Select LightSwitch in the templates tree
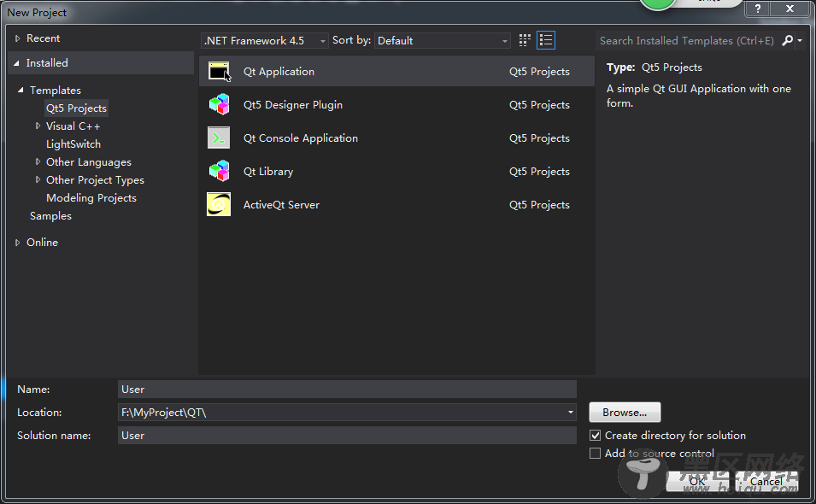 [x=73, y=144]
